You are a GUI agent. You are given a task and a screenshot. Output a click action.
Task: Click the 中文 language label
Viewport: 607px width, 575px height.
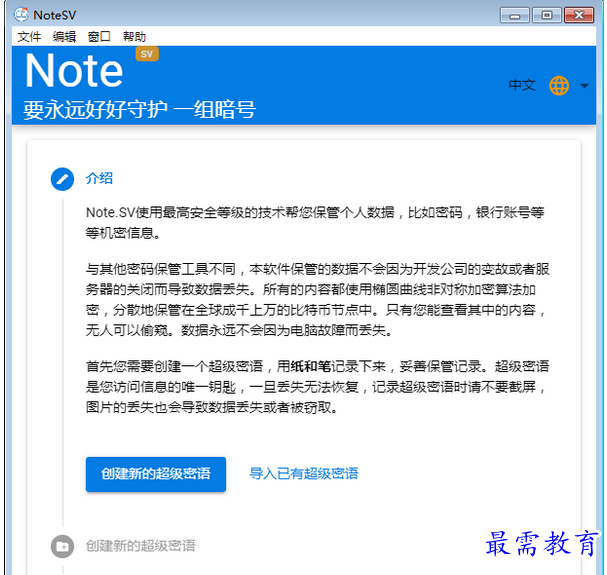(x=522, y=85)
